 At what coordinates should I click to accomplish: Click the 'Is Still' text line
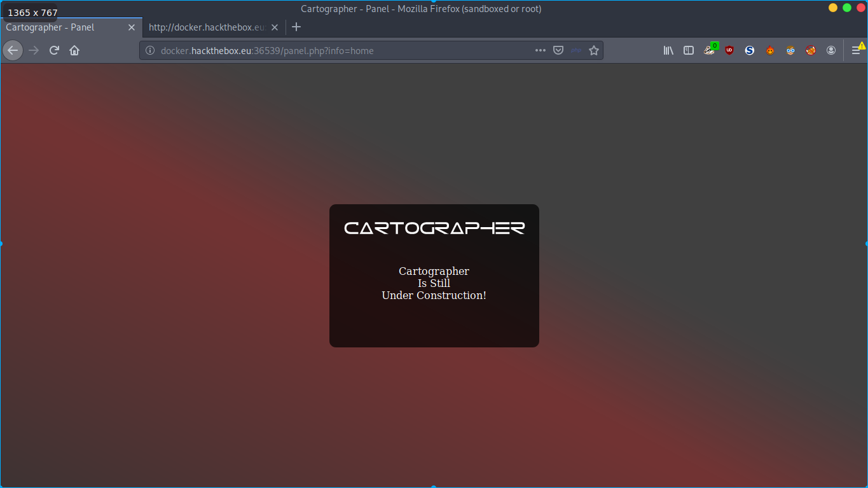(x=434, y=283)
